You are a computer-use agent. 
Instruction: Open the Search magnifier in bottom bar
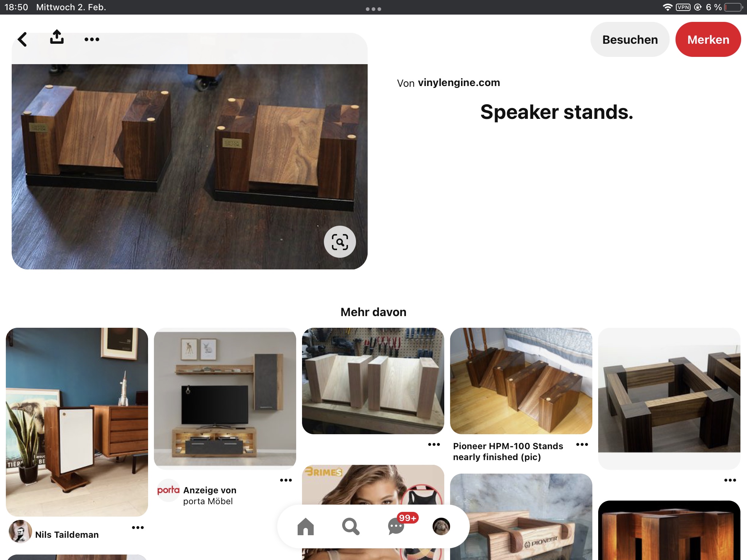click(351, 526)
